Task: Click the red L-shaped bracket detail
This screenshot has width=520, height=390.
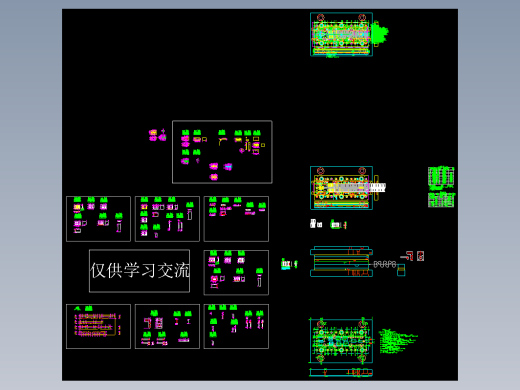Action: [x=407, y=256]
